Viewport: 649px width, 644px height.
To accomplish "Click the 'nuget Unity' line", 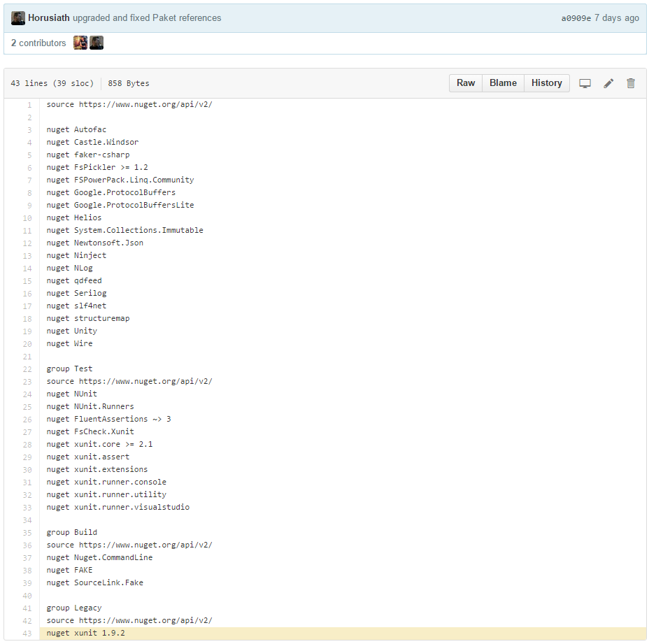I will tap(72, 331).
